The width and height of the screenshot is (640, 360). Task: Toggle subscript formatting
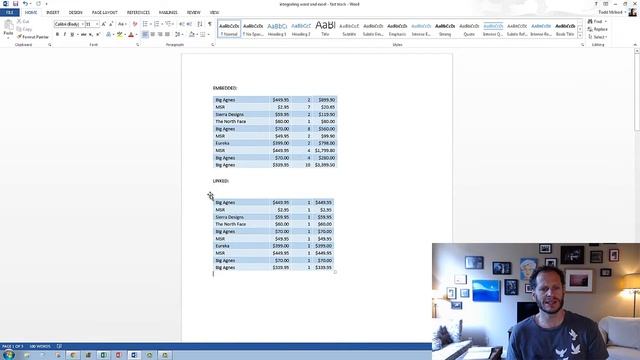pyautogui.click(x=91, y=35)
